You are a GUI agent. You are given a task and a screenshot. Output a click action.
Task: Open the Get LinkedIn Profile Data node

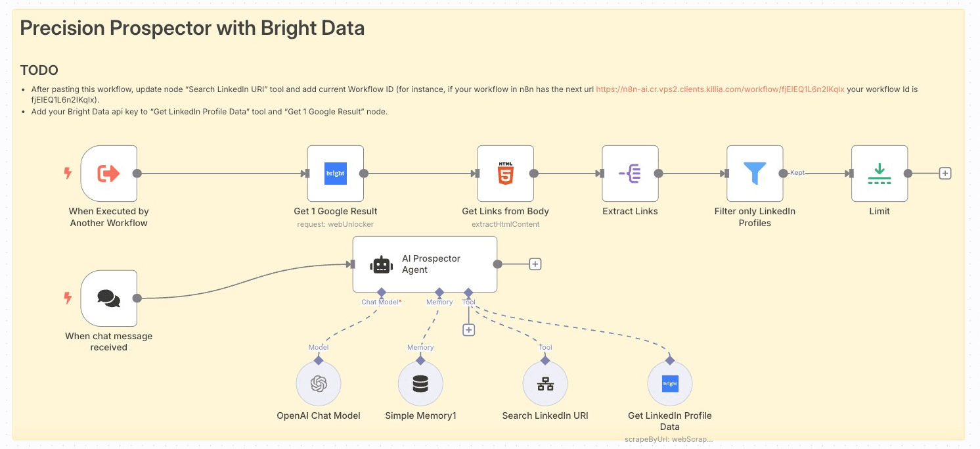click(x=669, y=383)
